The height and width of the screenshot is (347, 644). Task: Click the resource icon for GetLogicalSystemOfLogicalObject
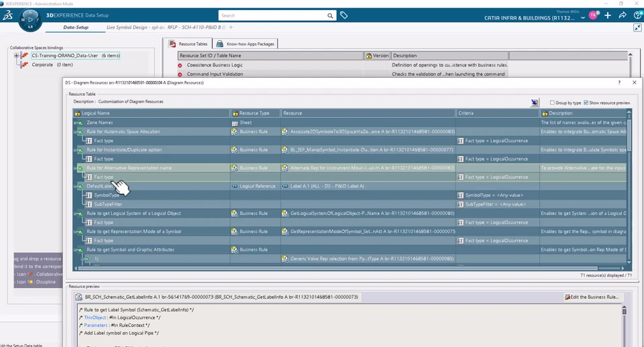coord(284,213)
